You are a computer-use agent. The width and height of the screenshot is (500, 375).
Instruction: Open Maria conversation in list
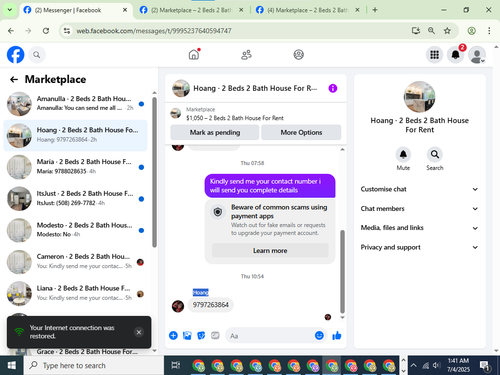tap(75, 167)
